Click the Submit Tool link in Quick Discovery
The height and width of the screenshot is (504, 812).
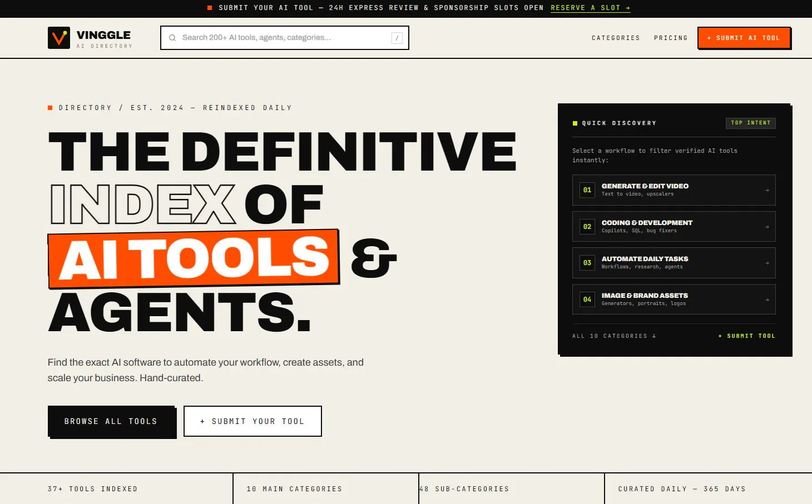pyautogui.click(x=746, y=336)
